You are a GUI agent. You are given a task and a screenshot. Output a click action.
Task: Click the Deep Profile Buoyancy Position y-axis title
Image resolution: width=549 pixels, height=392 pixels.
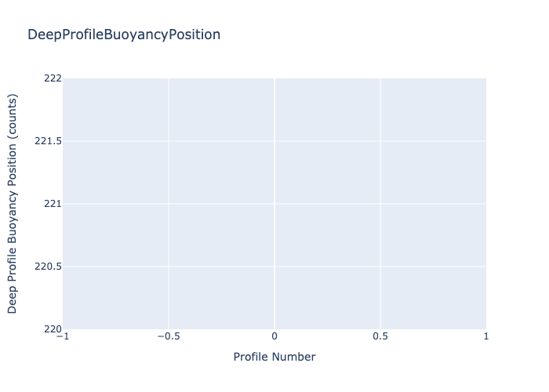coord(13,204)
